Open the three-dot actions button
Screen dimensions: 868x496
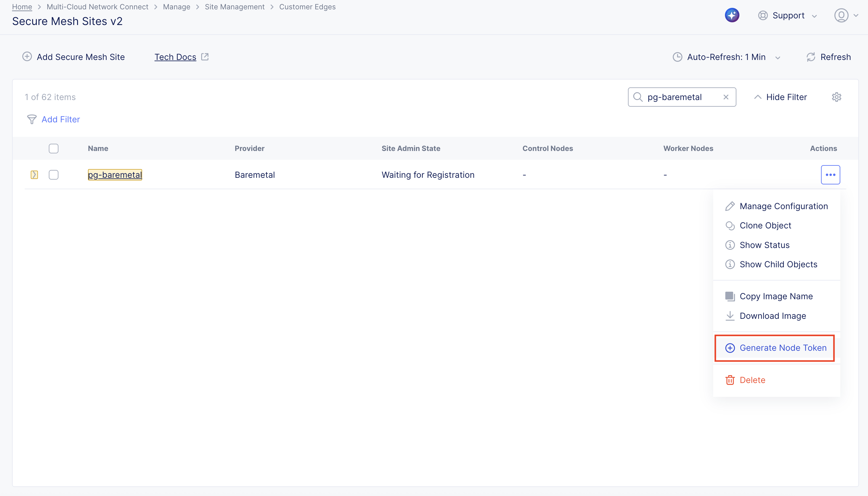[x=830, y=175]
